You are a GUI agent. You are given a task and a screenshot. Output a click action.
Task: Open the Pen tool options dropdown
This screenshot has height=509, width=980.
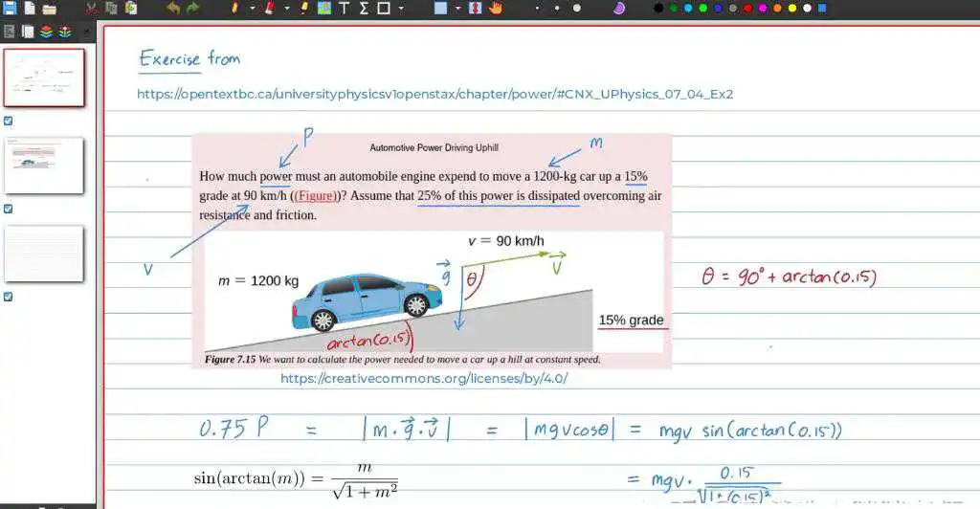click(x=253, y=9)
